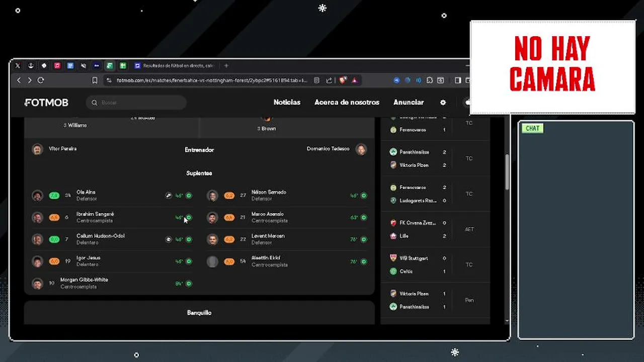Click the scrollbar down arrow
This screenshot has width=644, height=362.
tap(507, 321)
